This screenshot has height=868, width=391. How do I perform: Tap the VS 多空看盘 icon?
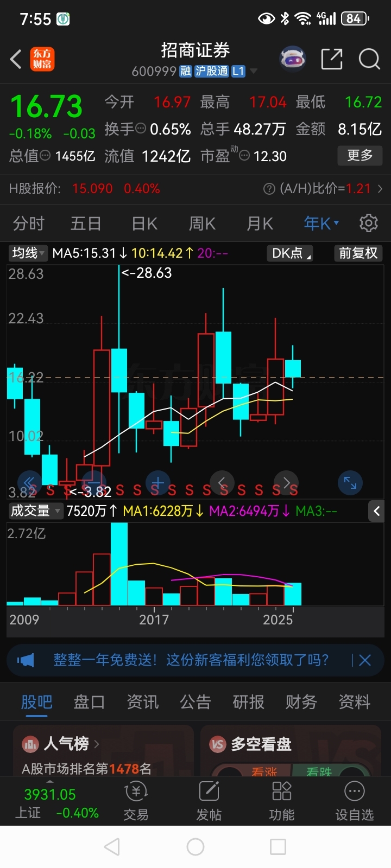coord(218,744)
